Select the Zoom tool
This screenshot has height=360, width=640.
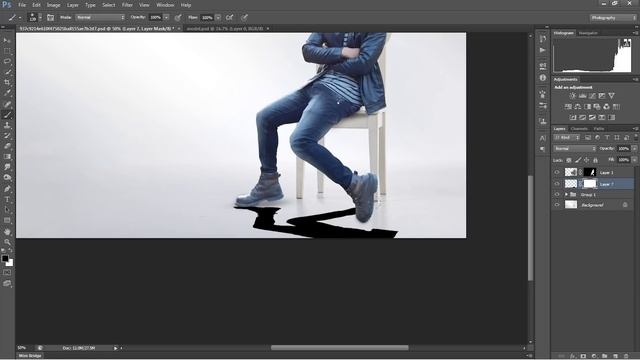tap(7, 242)
